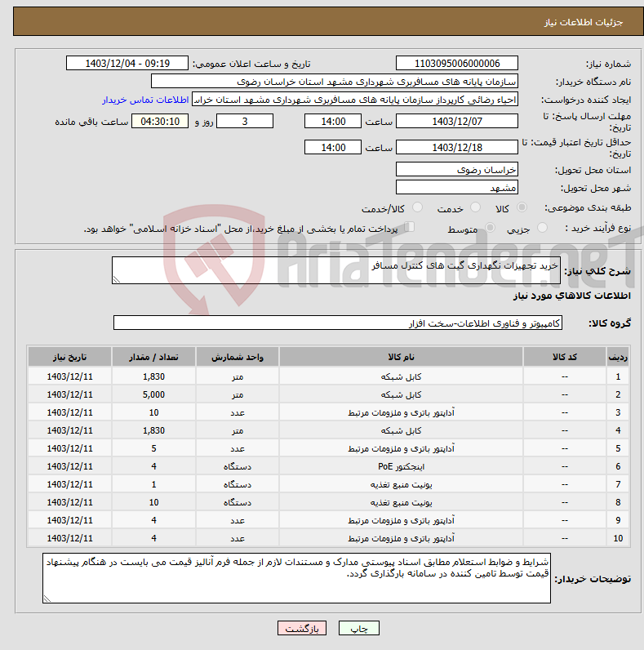Click کابل شبکه in row 1
The width and height of the screenshot is (644, 650).
(x=401, y=376)
